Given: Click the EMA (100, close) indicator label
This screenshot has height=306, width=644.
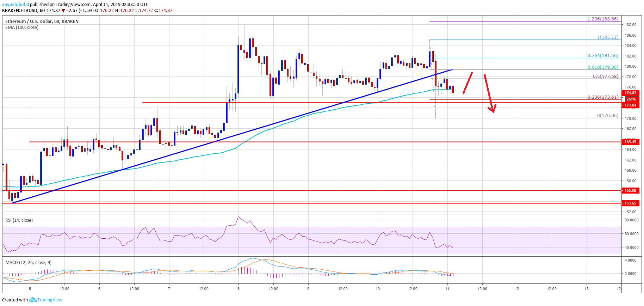Looking at the screenshot, I should 22,27.
